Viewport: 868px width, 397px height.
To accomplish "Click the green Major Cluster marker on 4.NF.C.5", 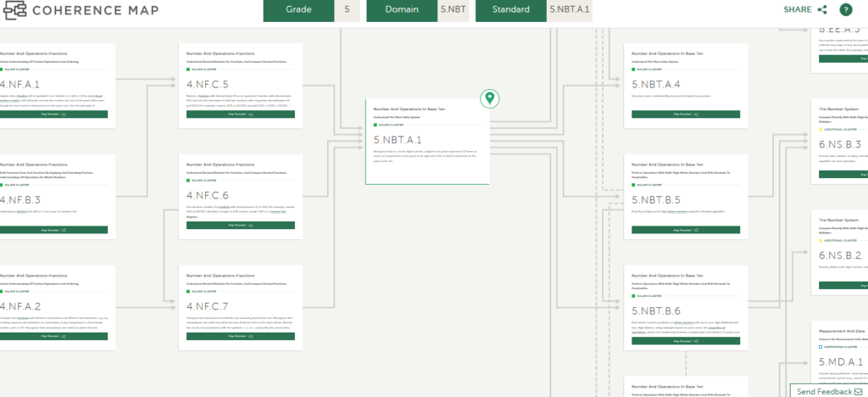I will (188, 70).
